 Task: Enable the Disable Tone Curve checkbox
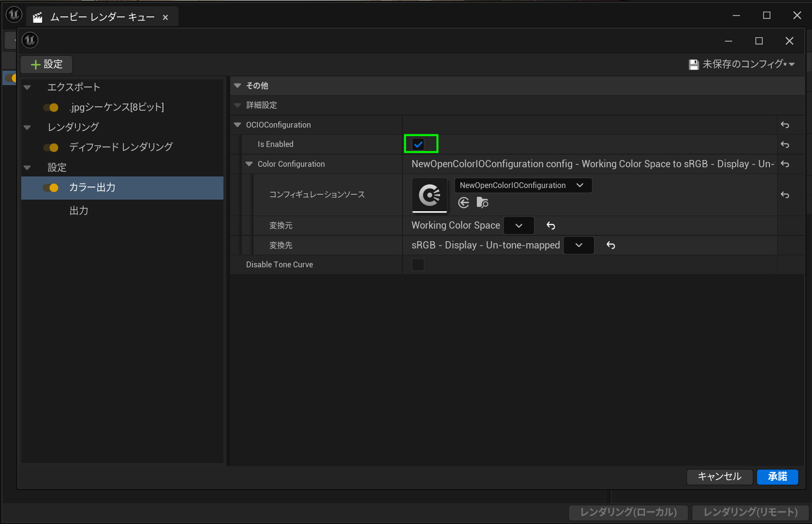click(x=418, y=265)
